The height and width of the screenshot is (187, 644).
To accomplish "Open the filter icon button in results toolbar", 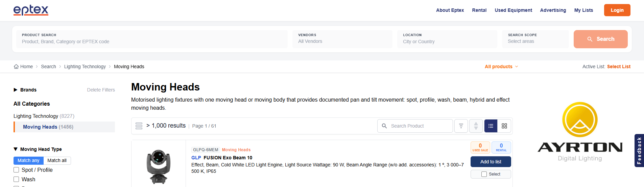I will pos(461,126).
